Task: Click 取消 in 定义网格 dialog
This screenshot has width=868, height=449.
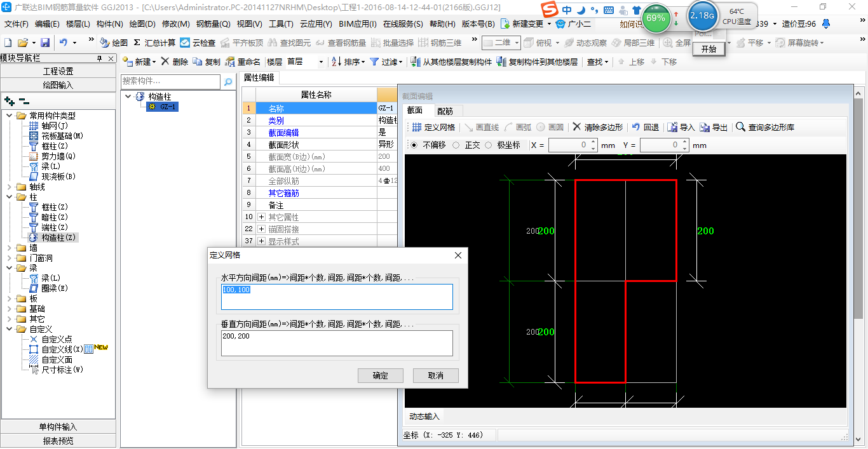Action: (x=435, y=375)
